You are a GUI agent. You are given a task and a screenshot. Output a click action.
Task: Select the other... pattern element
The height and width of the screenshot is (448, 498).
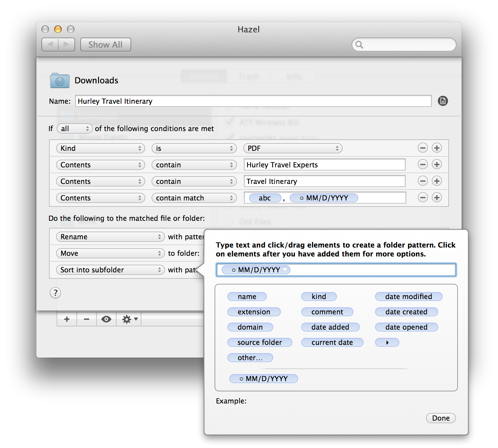pyautogui.click(x=250, y=358)
